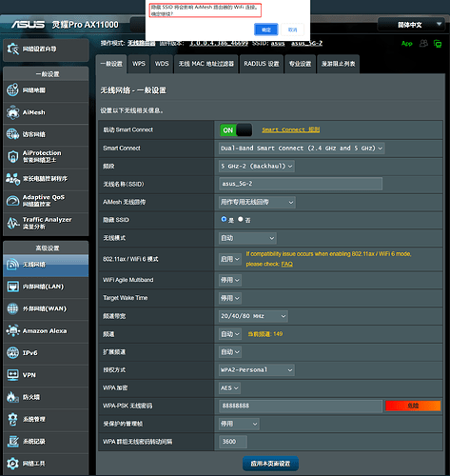Click the firmware version number link
Image resolution: width=450 pixels, height=476 pixels.
coord(219,43)
